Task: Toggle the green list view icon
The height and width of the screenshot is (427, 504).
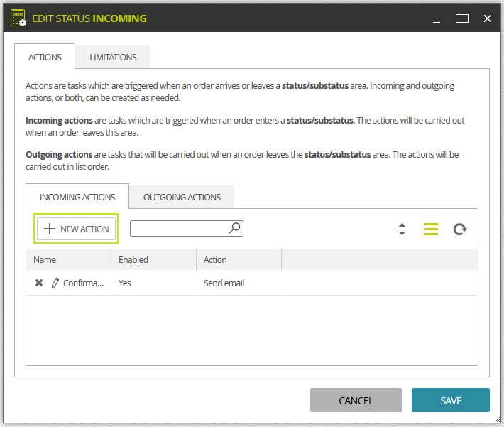Action: tap(431, 229)
